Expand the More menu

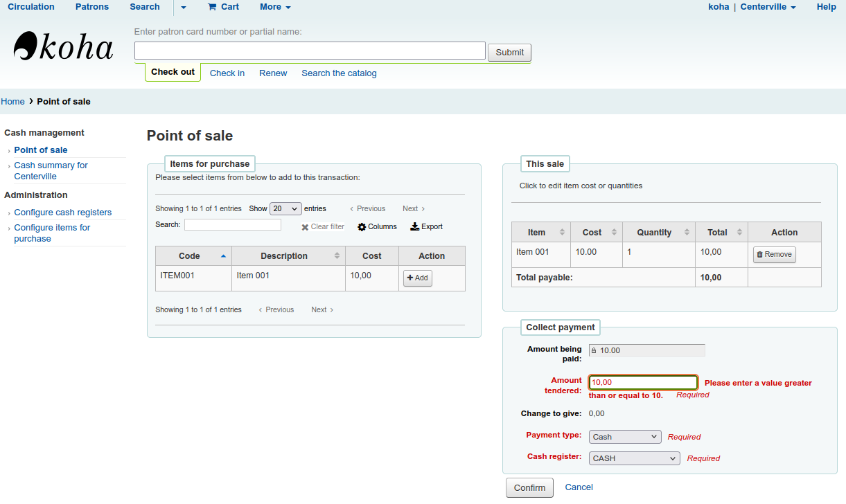click(275, 7)
